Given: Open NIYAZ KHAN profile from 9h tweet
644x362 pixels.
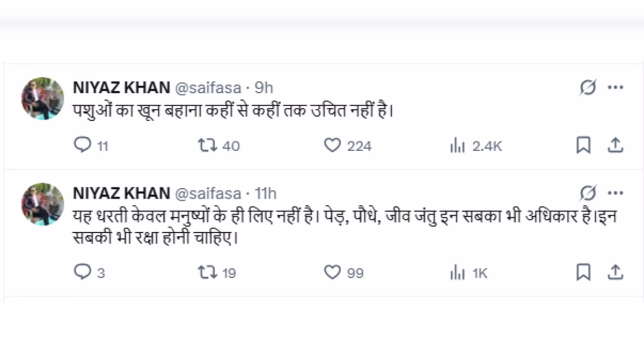Looking at the screenshot, I should click(121, 87).
